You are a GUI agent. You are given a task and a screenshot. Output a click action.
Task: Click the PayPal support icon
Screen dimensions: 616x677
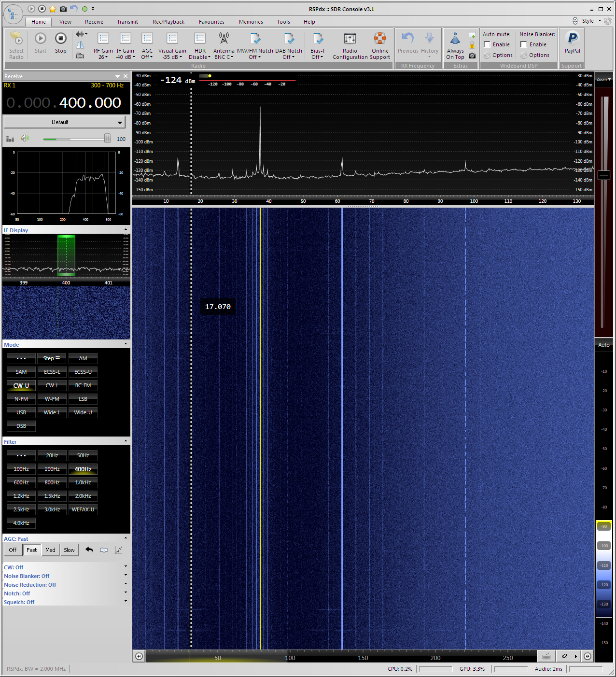click(x=572, y=39)
